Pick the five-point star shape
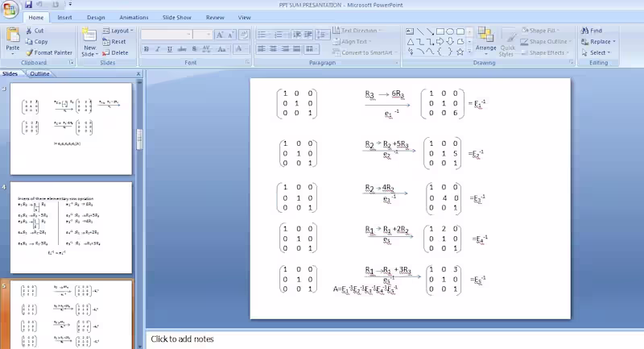This screenshot has width=644, height=349. coord(460,52)
